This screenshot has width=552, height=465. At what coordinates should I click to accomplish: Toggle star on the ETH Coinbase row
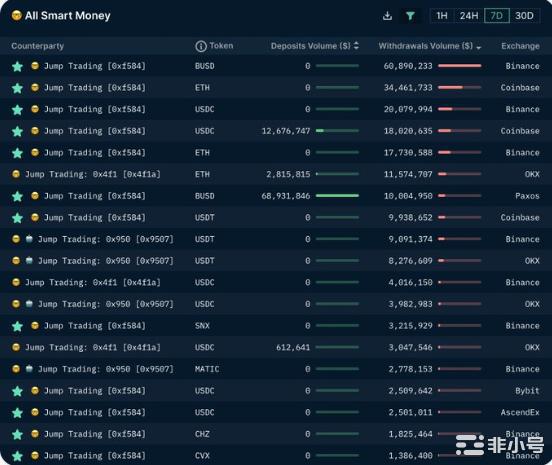tap(17, 88)
